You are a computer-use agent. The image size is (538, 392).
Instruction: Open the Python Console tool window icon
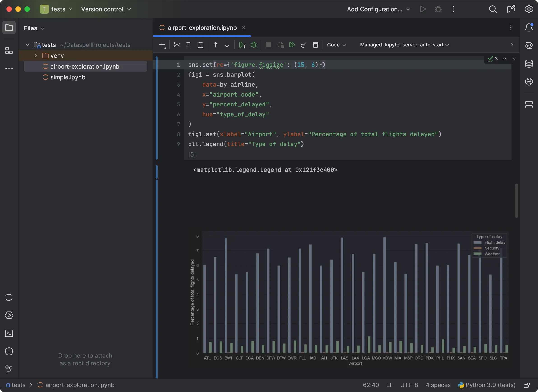pyautogui.click(x=529, y=82)
